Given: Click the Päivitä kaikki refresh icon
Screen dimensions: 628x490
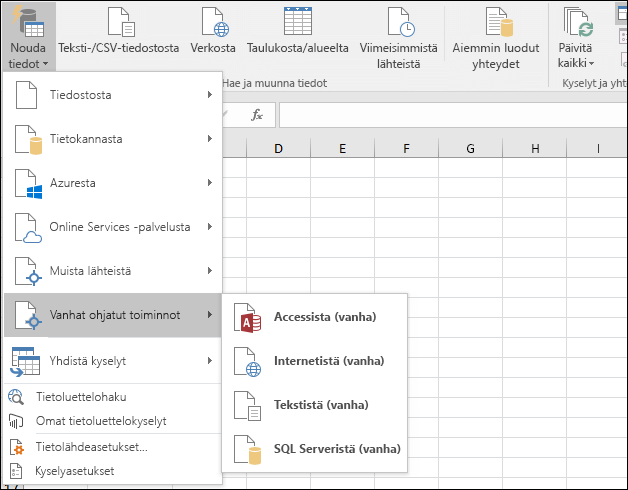Looking at the screenshot, I should (579, 22).
